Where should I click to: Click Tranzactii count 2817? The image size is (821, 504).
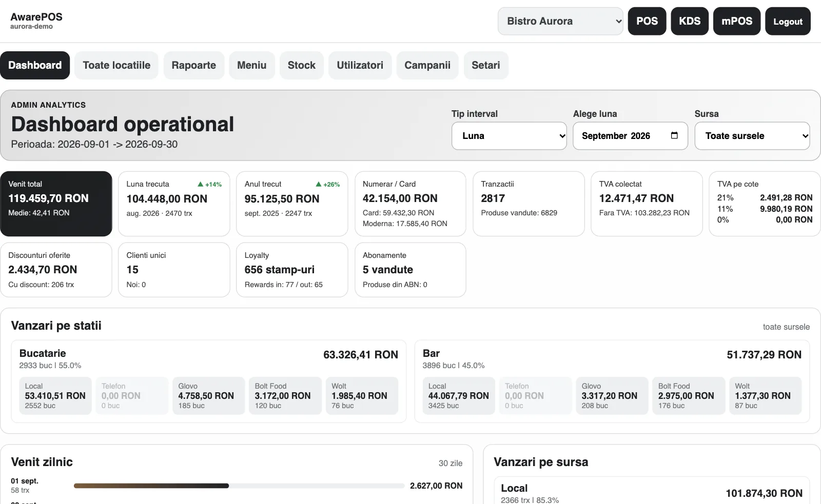coord(493,198)
